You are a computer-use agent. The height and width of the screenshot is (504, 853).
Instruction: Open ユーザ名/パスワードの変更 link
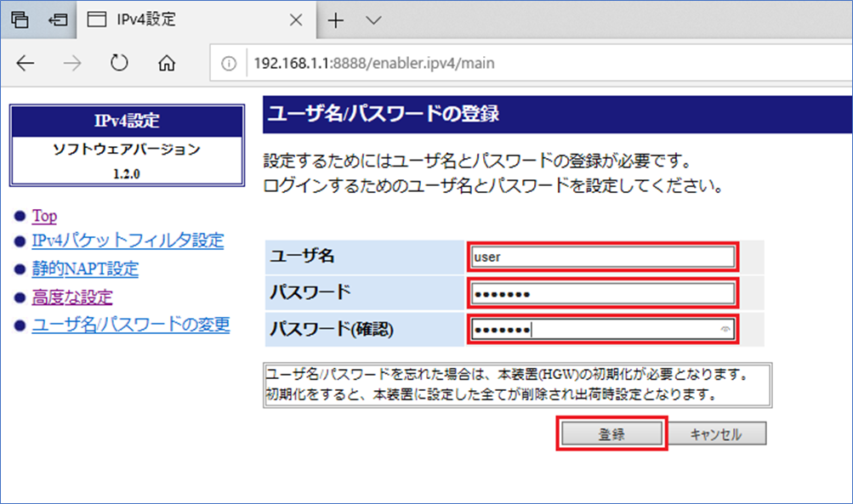coord(130,325)
